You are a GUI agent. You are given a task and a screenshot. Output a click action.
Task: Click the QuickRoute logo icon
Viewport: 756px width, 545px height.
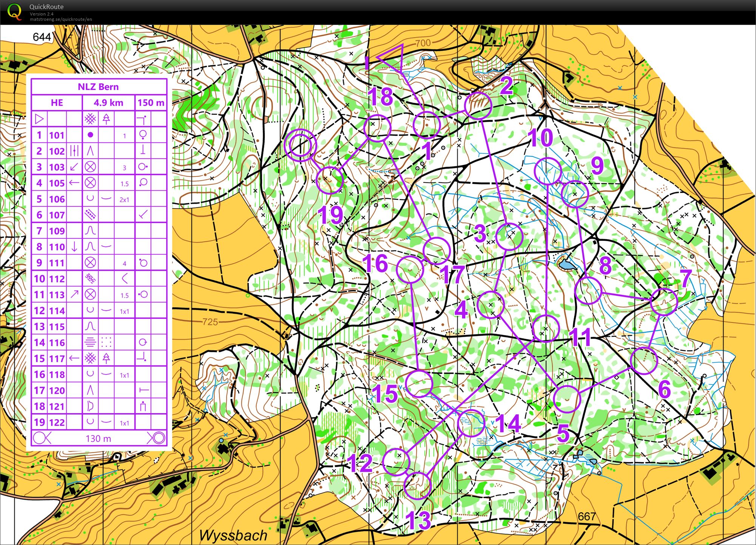(14, 11)
